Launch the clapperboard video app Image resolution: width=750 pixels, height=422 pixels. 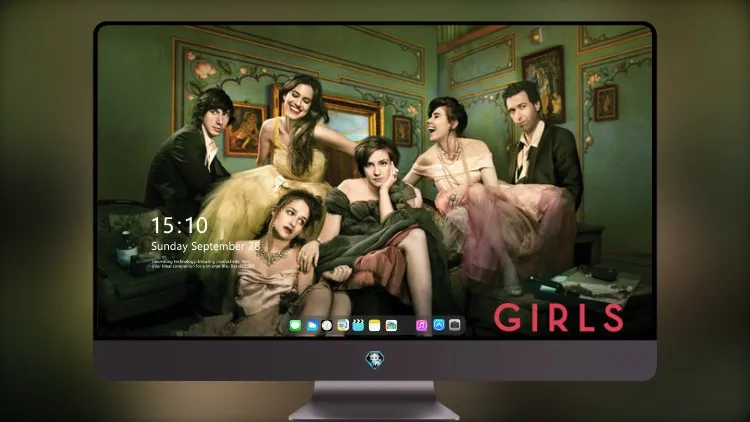click(358, 326)
